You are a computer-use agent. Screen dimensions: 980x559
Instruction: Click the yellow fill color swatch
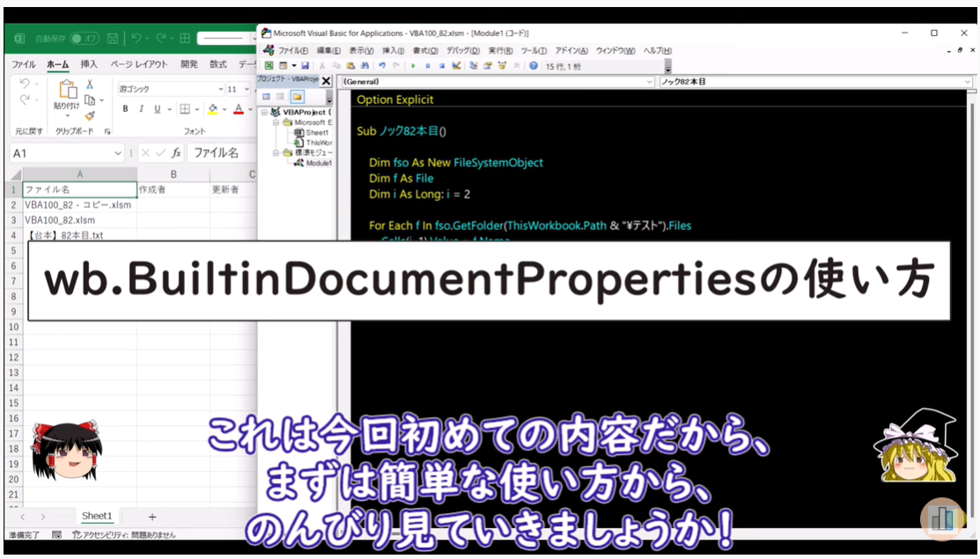point(212,109)
